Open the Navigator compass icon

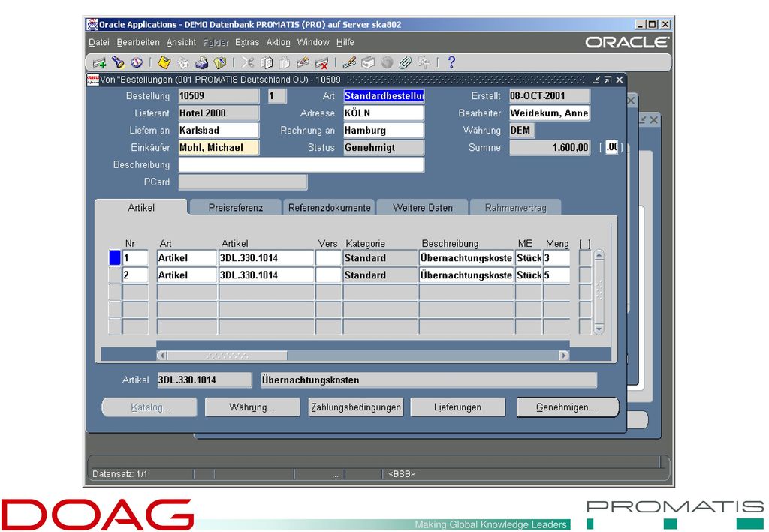[137, 62]
